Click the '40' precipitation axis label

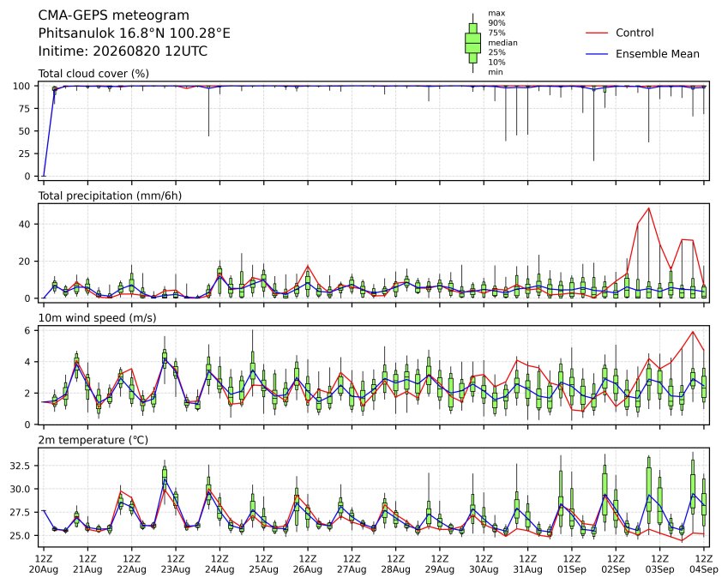(24, 224)
